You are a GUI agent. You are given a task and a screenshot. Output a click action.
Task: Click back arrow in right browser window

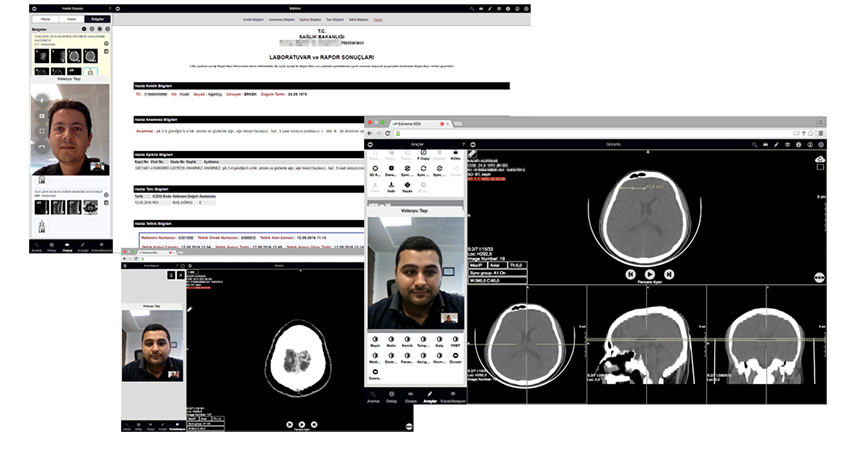[370, 133]
